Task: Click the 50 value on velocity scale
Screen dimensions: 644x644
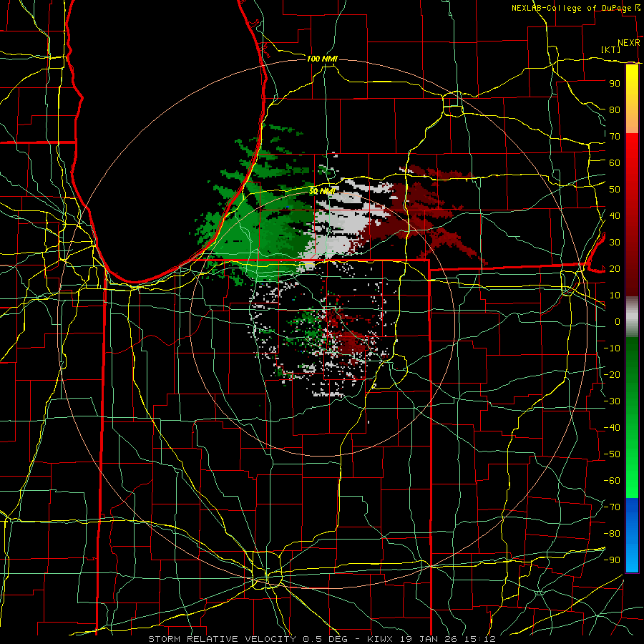Action: click(615, 190)
